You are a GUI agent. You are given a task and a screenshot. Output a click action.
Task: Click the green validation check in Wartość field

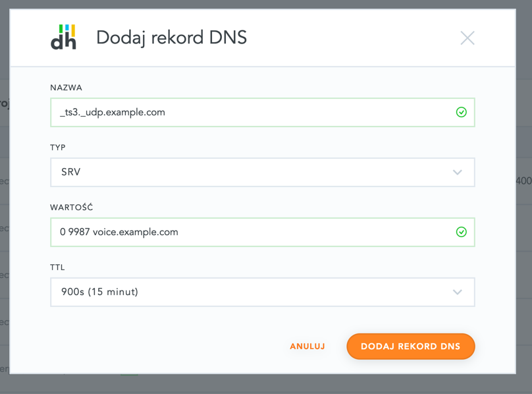[462, 232]
